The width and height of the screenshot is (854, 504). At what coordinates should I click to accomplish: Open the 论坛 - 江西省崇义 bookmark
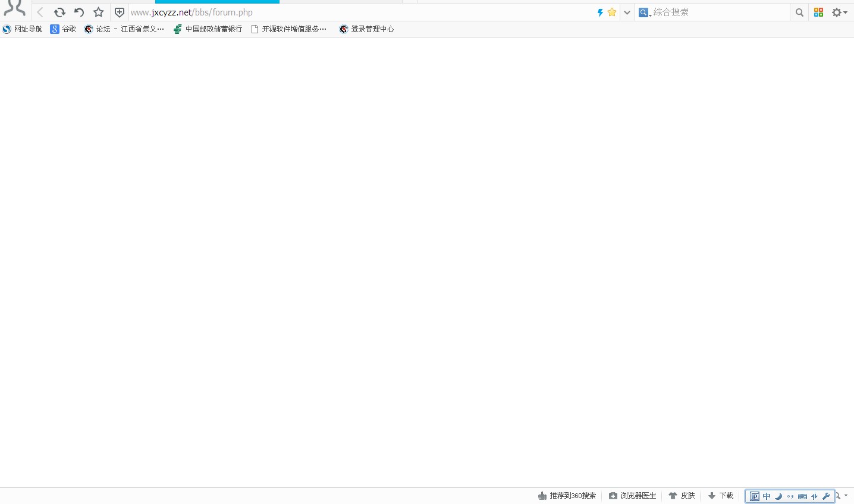pos(124,29)
